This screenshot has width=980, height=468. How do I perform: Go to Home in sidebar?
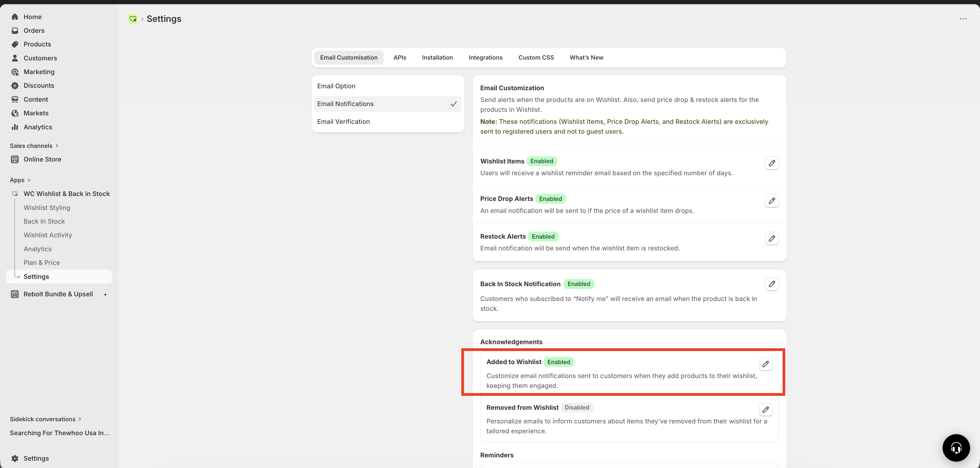[x=32, y=17]
